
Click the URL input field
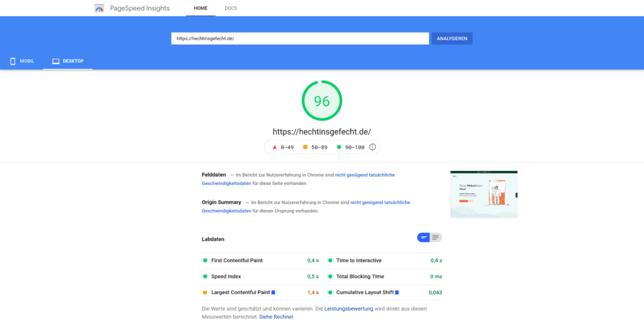click(300, 38)
